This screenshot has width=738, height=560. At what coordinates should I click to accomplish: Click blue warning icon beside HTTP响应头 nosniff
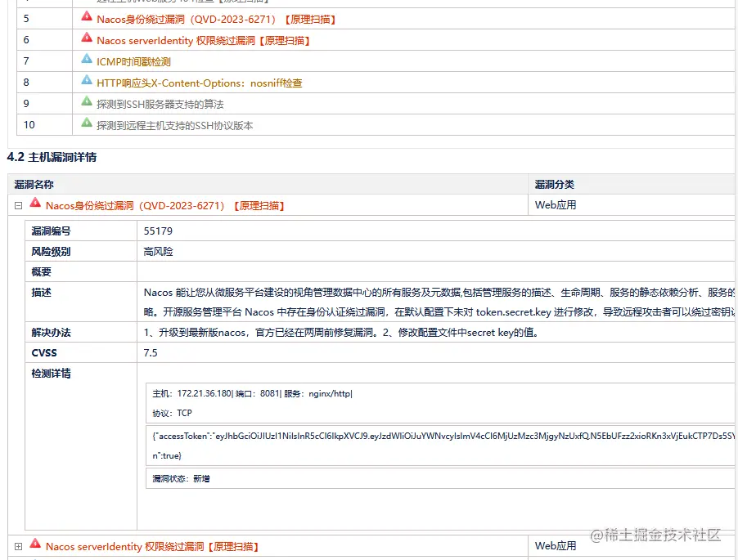click(87, 79)
